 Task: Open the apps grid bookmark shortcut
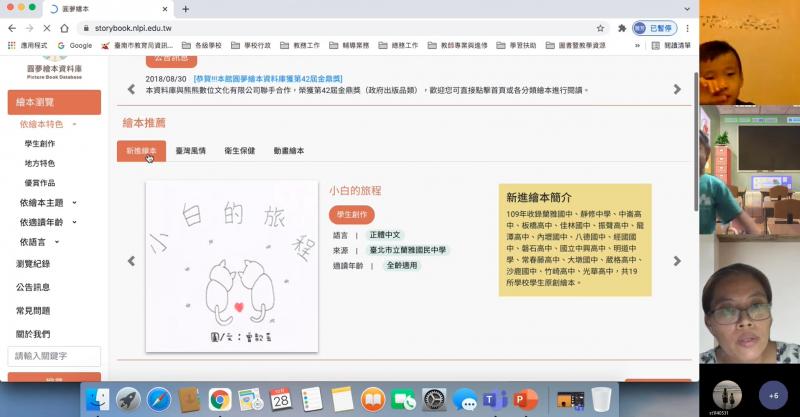click(x=28, y=45)
